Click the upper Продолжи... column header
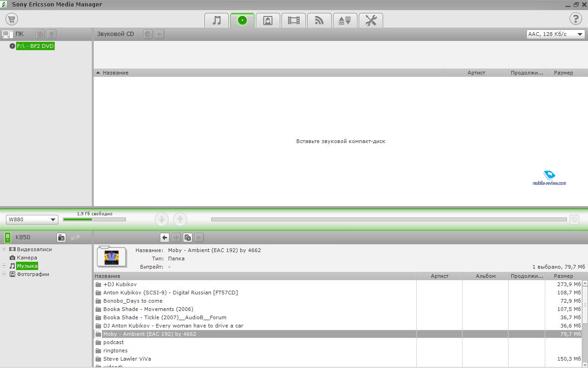The image size is (588, 368). [x=527, y=73]
